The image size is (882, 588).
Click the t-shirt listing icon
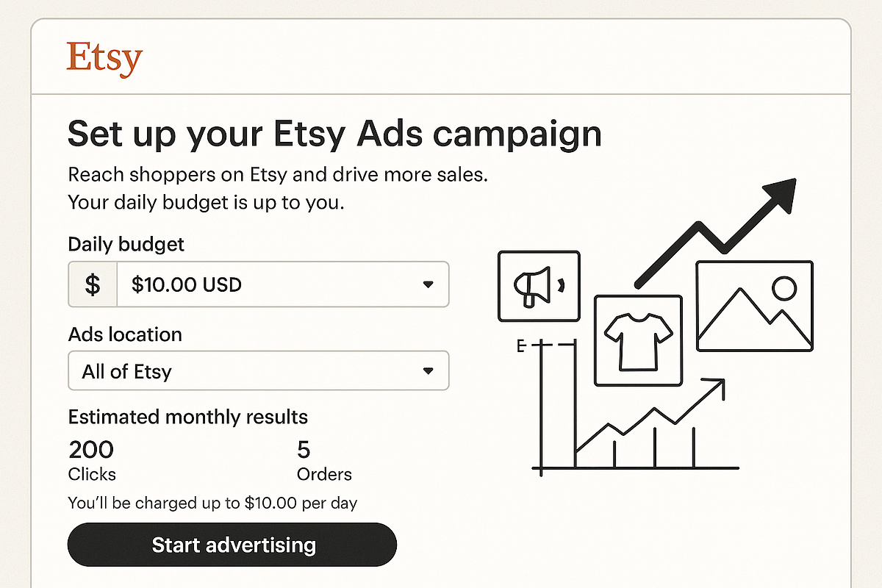[638, 340]
